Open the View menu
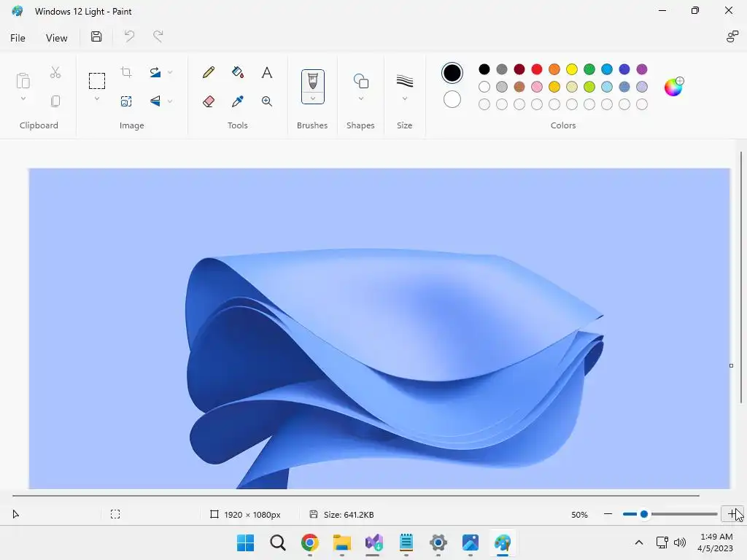 (57, 38)
